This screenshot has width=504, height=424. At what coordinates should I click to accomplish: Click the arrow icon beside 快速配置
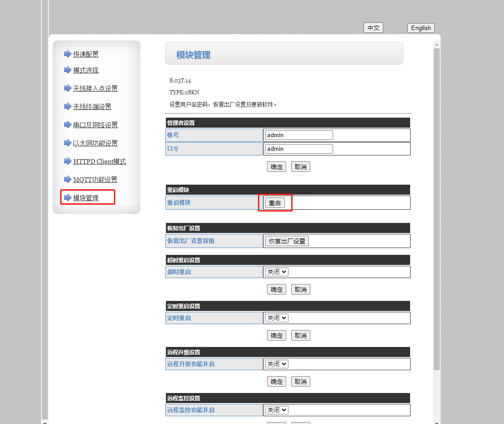click(x=67, y=54)
